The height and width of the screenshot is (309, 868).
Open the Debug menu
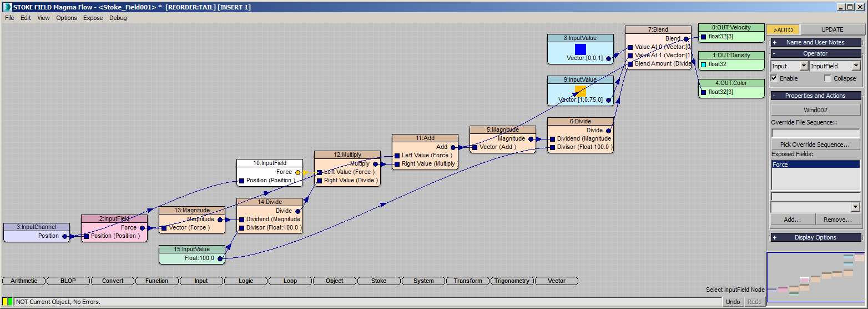point(118,18)
